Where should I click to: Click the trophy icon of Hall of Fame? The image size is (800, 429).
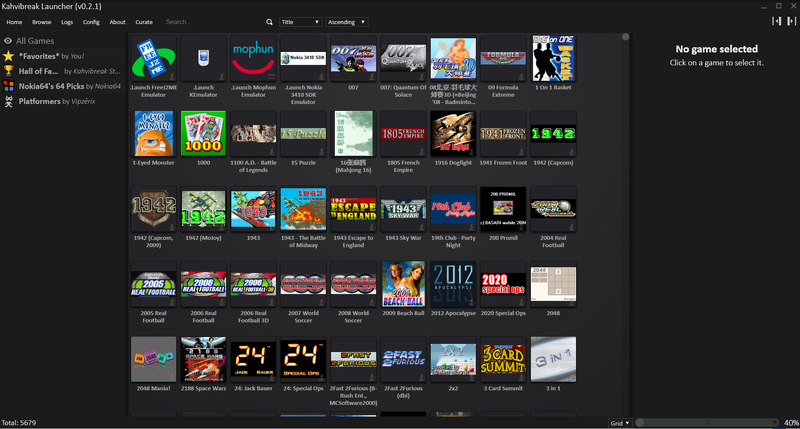pos(8,71)
